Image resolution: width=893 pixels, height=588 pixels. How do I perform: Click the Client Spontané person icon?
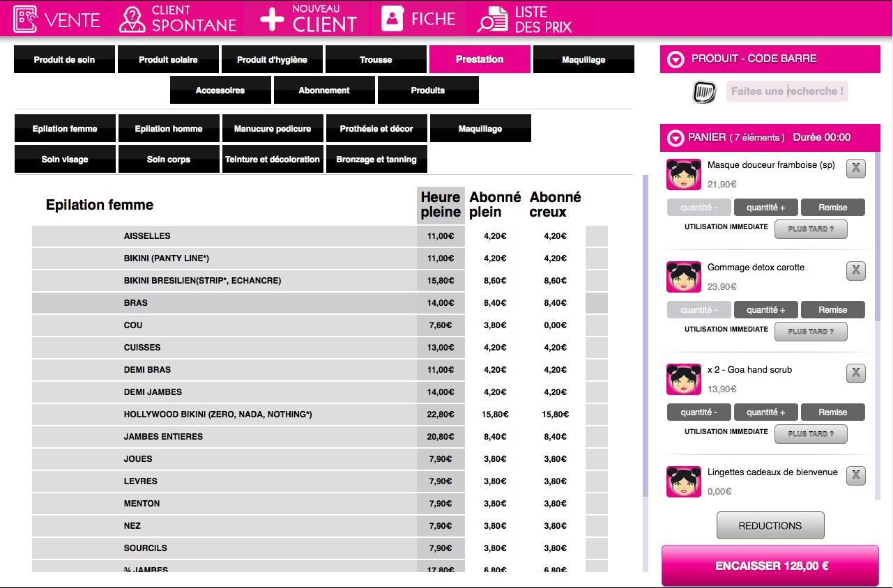132,20
